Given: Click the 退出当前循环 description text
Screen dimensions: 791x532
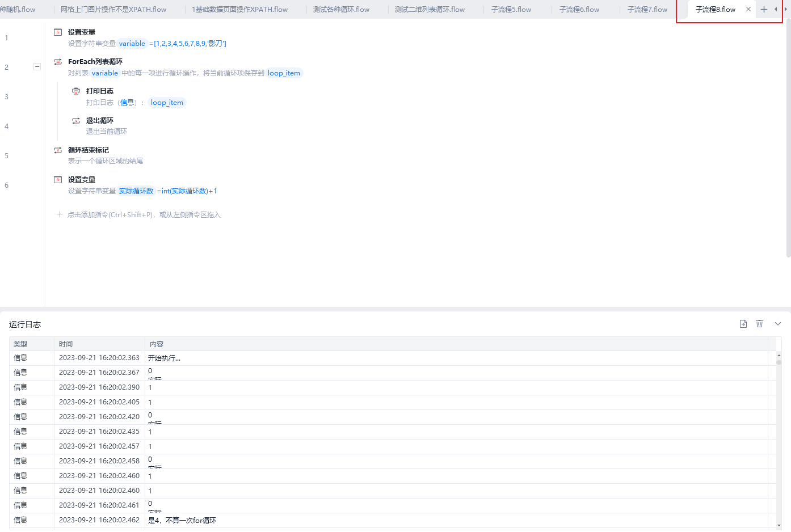Looking at the screenshot, I should (x=107, y=132).
